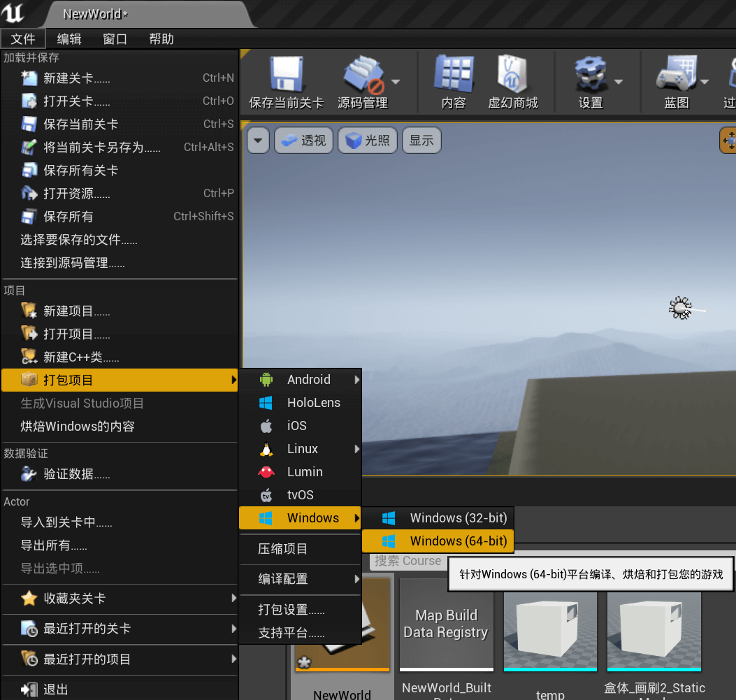
Task: Select Save All (保存所有) menu entry
Action: click(x=120, y=216)
